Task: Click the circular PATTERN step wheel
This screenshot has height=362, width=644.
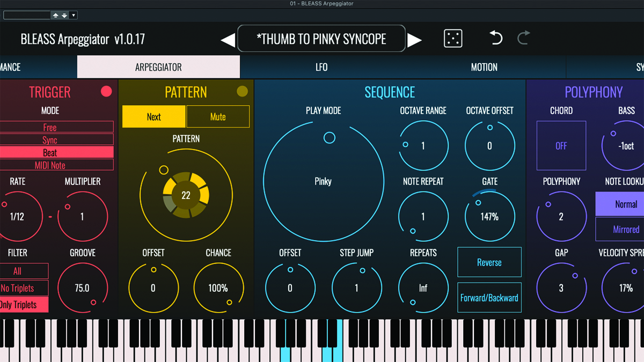Action: coord(186,195)
